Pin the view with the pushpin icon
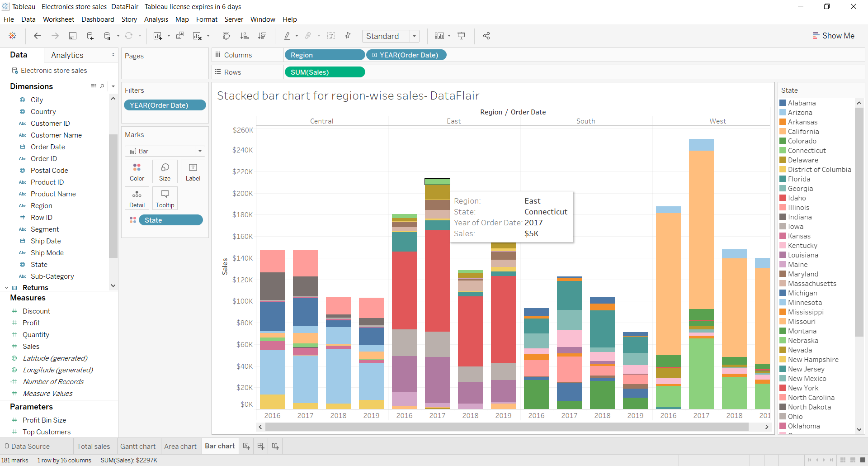This screenshot has width=868, height=466. 348,36
